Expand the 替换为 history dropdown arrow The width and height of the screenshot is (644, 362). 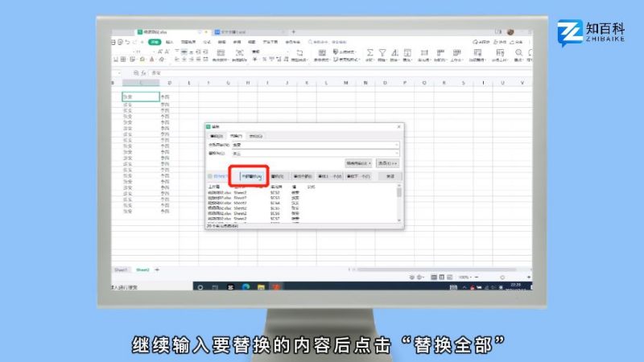tap(397, 152)
